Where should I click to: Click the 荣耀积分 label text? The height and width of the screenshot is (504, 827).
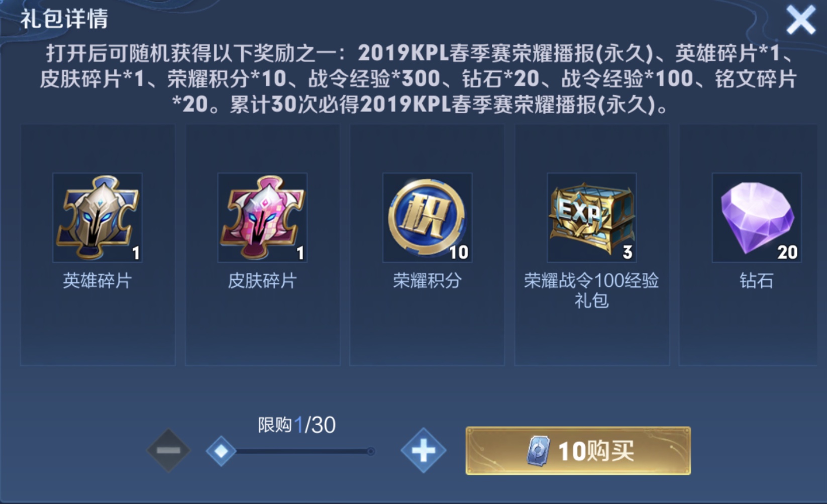[427, 280]
